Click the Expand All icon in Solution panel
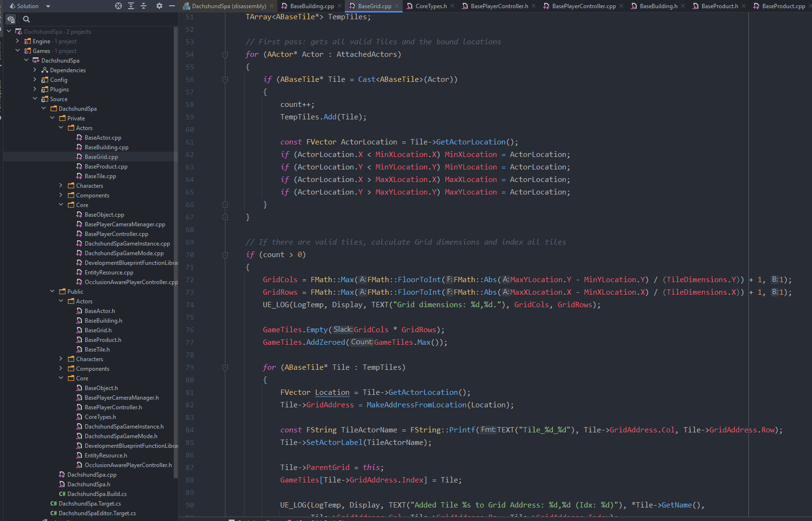The image size is (812, 521). coord(131,6)
